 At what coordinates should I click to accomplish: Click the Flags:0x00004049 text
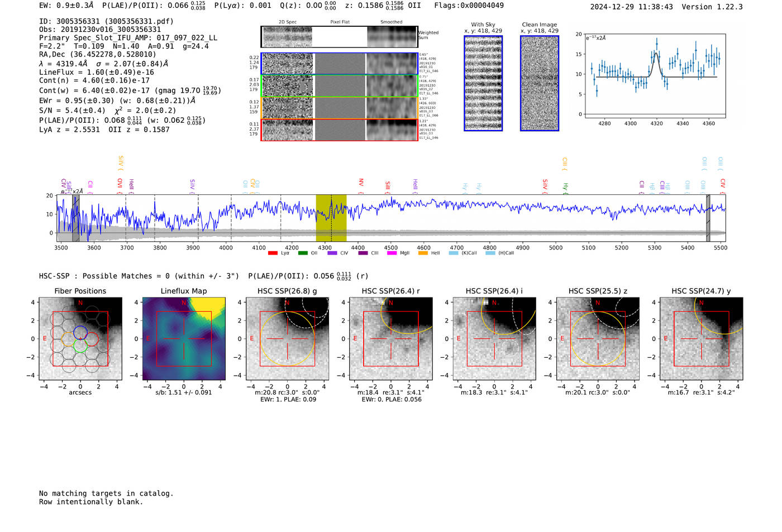469,6
